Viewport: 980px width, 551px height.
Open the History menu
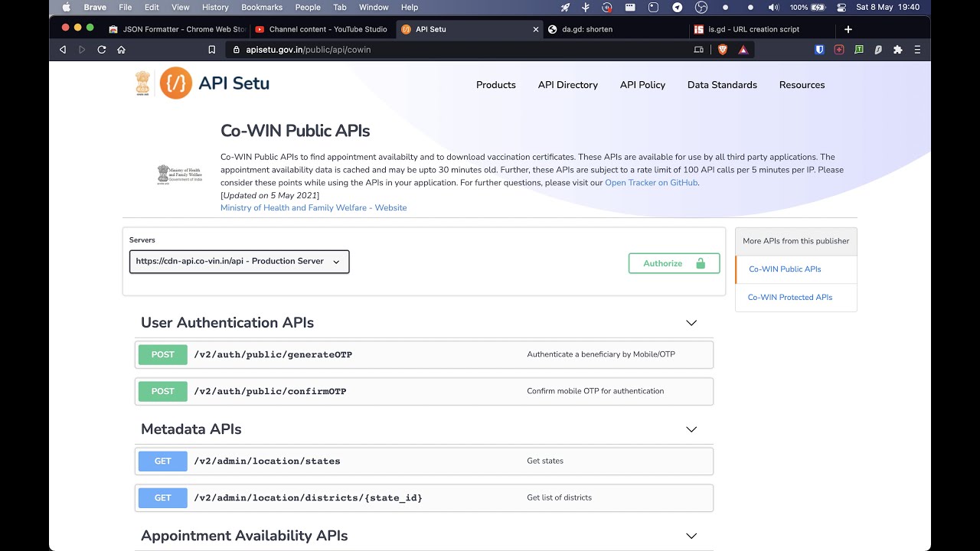[215, 7]
